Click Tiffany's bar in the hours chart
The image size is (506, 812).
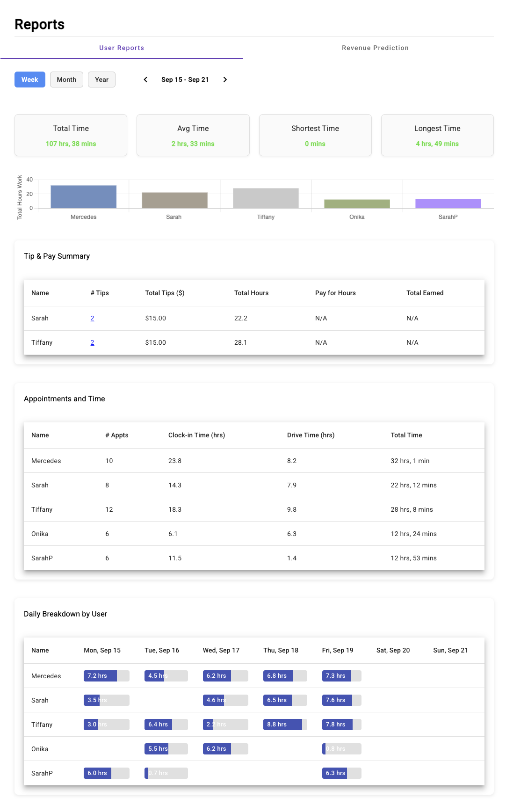click(266, 198)
